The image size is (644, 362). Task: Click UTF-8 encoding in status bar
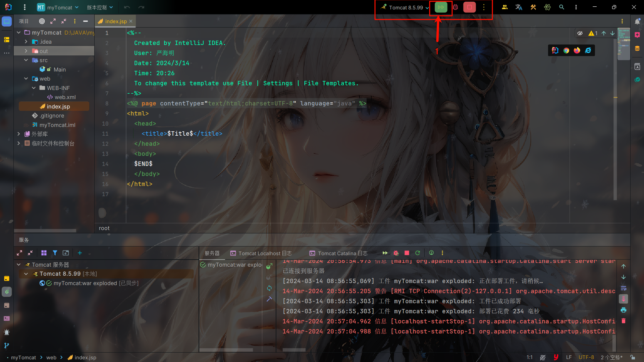point(586,357)
